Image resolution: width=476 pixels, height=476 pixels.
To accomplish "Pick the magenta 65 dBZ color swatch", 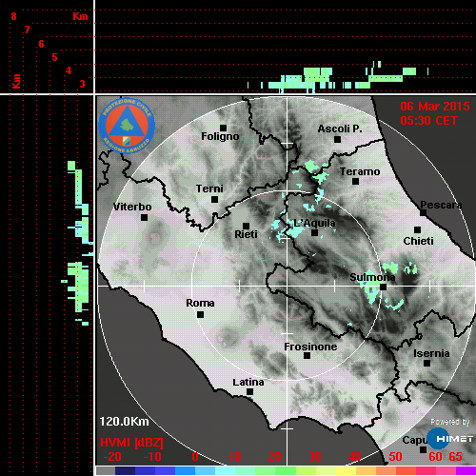I will [466, 470].
